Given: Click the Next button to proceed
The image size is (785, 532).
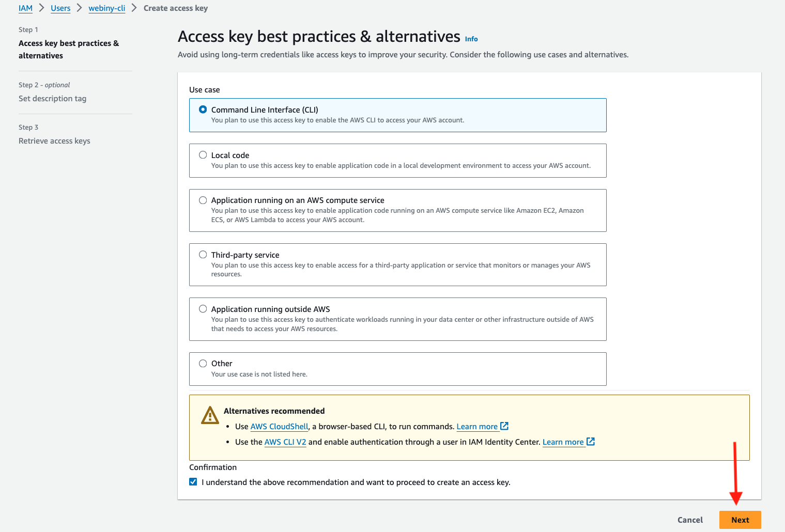Looking at the screenshot, I should click(740, 520).
